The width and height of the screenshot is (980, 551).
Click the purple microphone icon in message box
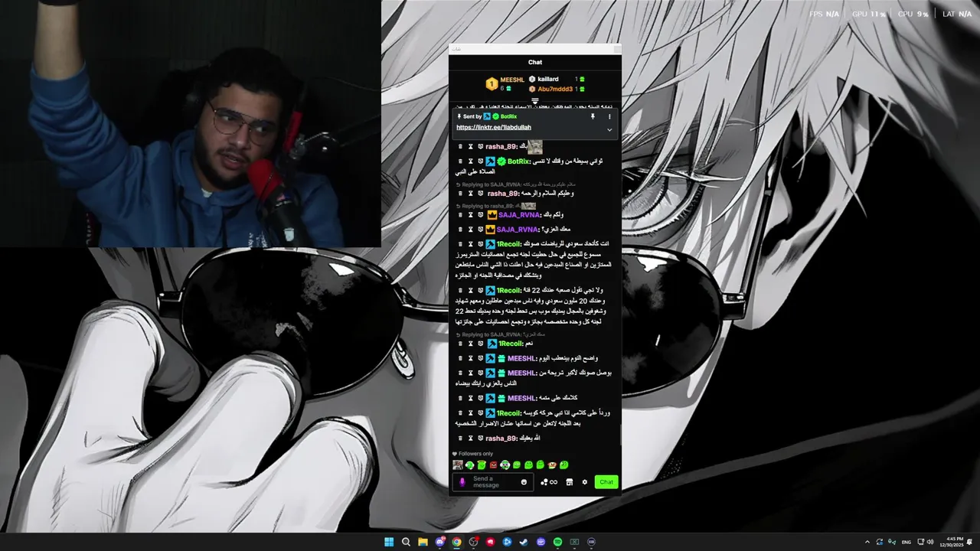(462, 482)
